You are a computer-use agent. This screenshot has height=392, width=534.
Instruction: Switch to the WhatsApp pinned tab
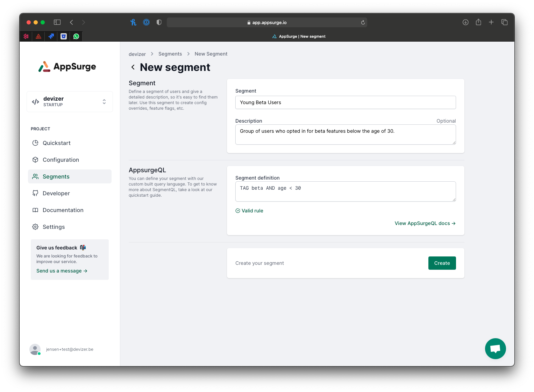tap(76, 36)
